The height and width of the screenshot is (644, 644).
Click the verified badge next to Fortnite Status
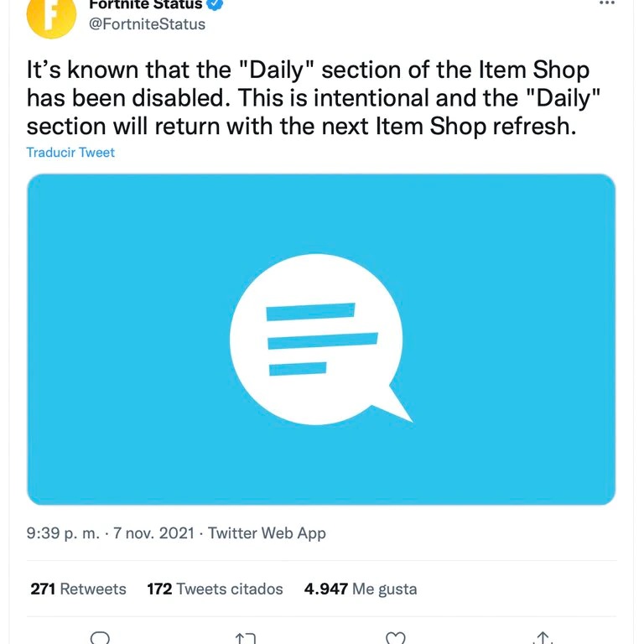click(215, 4)
